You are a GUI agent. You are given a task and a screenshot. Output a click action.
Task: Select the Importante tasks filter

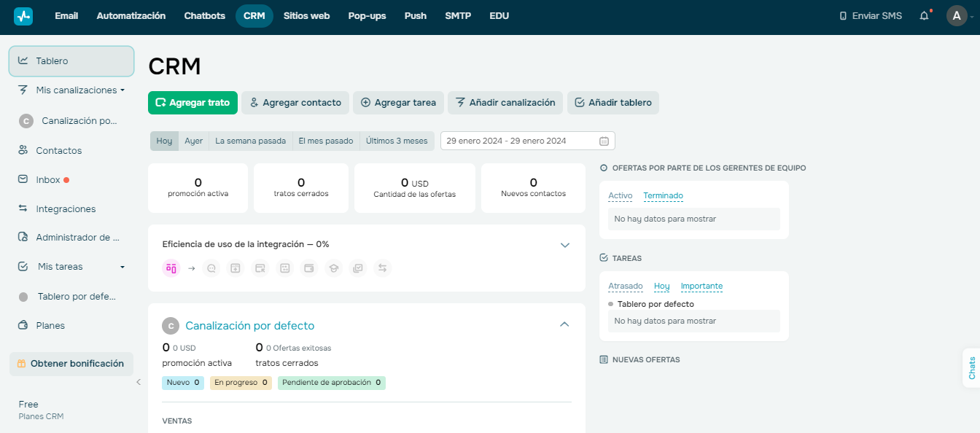tap(701, 286)
